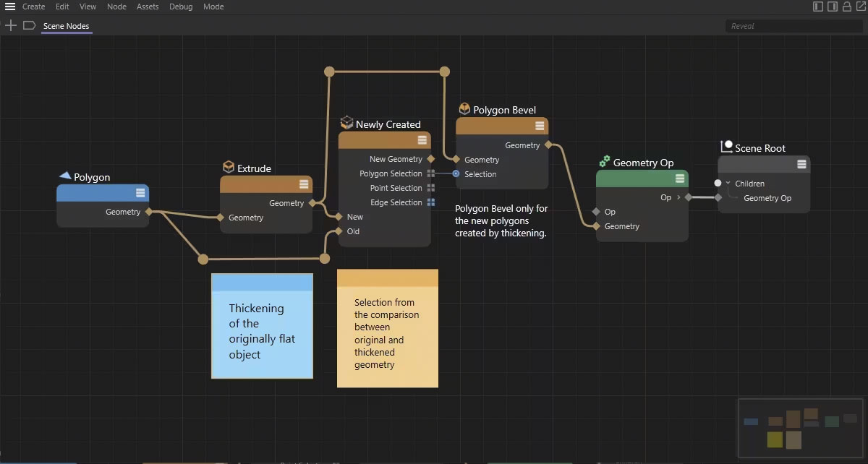
Task: Click the plus add node icon
Action: (x=11, y=25)
